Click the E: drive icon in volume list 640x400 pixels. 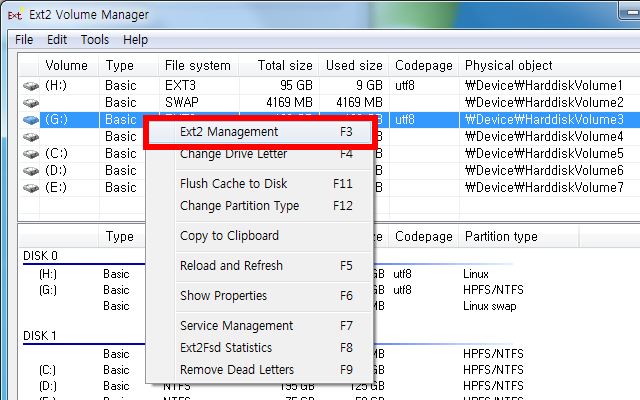point(31,188)
